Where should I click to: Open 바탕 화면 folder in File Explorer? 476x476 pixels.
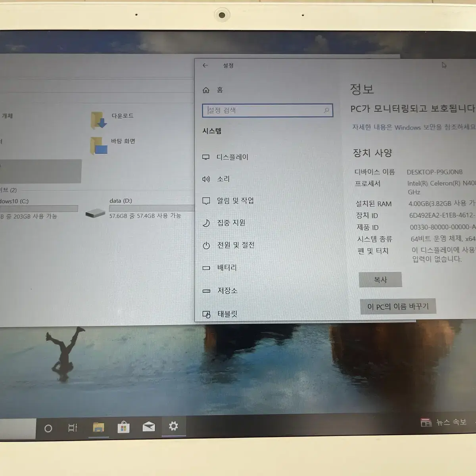113,145
